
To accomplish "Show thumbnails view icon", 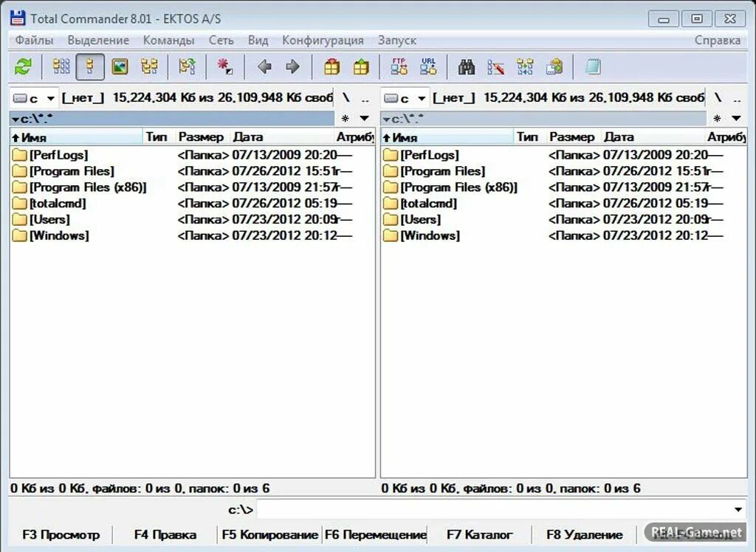I will 120,66.
